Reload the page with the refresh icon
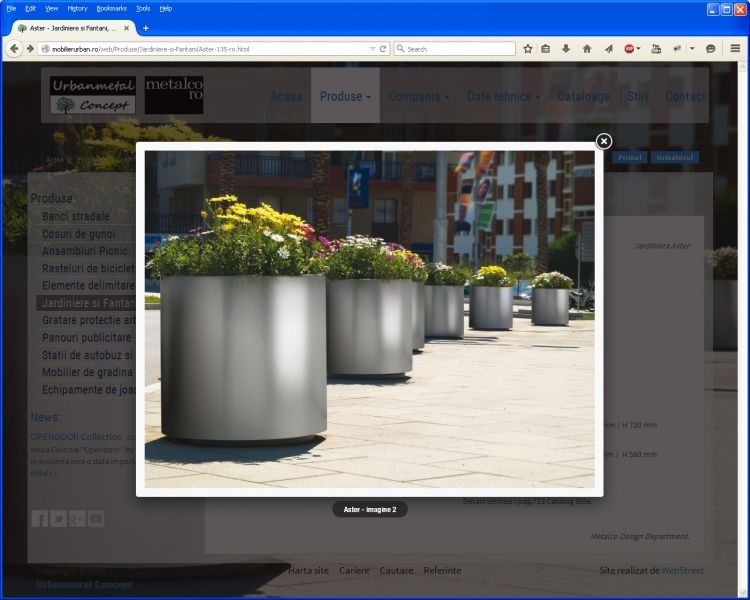 [x=382, y=48]
